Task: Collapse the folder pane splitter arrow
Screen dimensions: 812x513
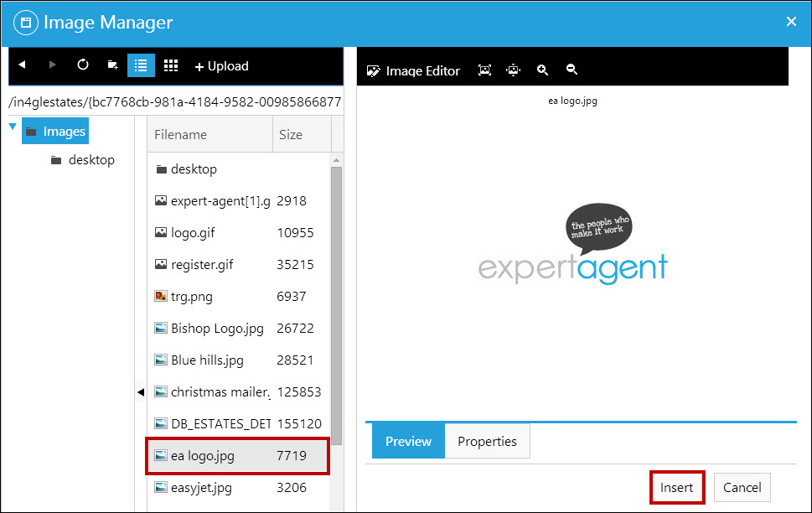Action: (x=140, y=392)
